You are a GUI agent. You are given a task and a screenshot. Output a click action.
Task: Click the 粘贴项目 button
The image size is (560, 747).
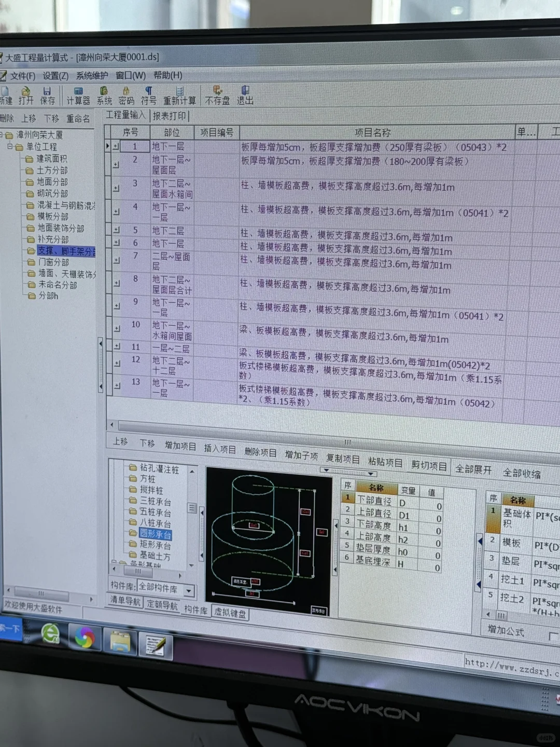coord(385,462)
